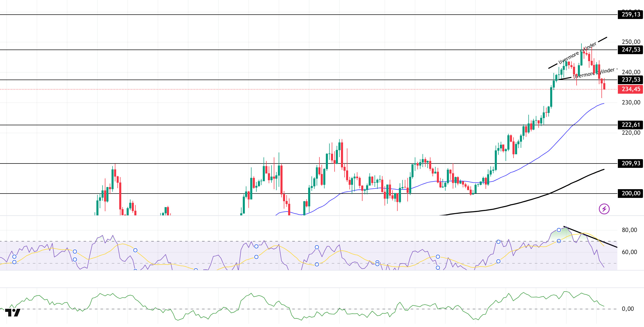Click the 220,00 price axis label
The image size is (644, 327).
(x=631, y=133)
